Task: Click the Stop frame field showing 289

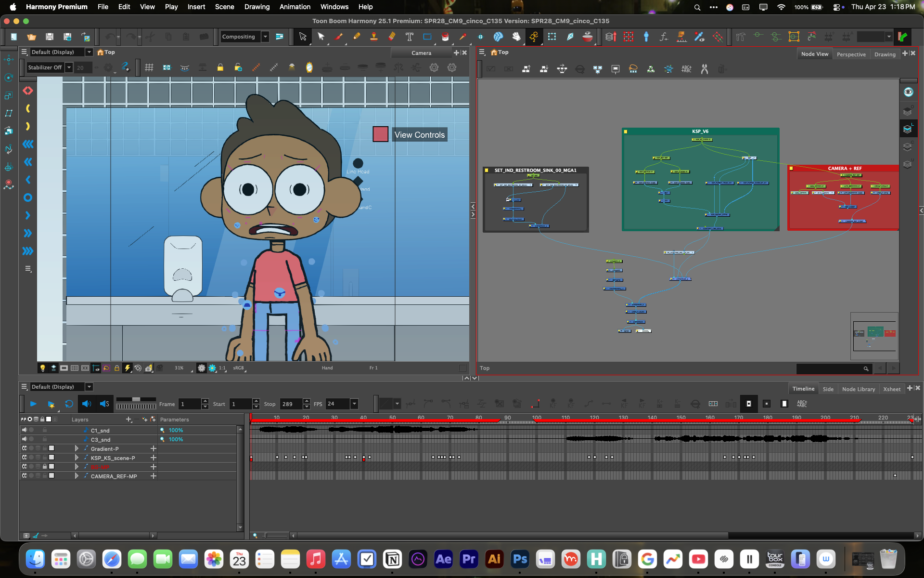Action: 291,404
